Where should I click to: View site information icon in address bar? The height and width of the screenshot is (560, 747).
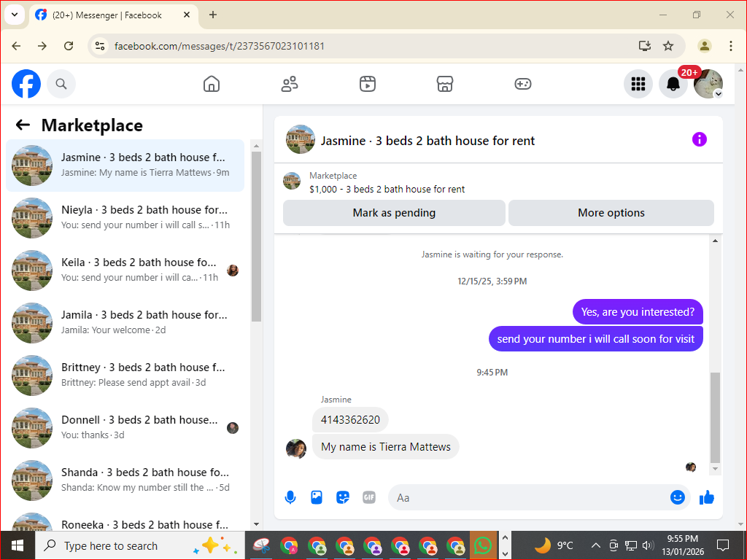tap(99, 46)
